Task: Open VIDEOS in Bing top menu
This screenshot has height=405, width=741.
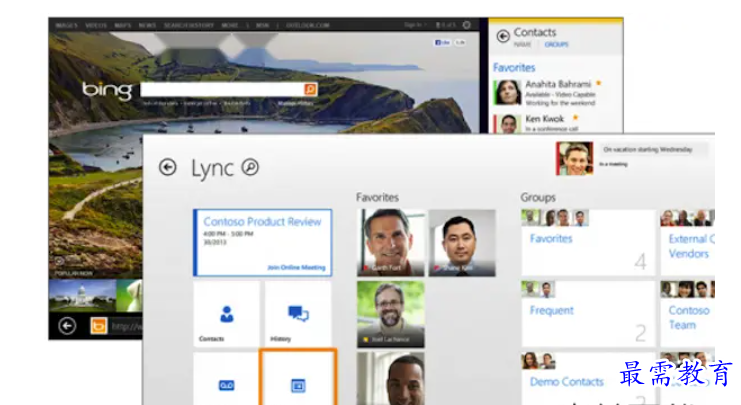Action: [x=96, y=26]
